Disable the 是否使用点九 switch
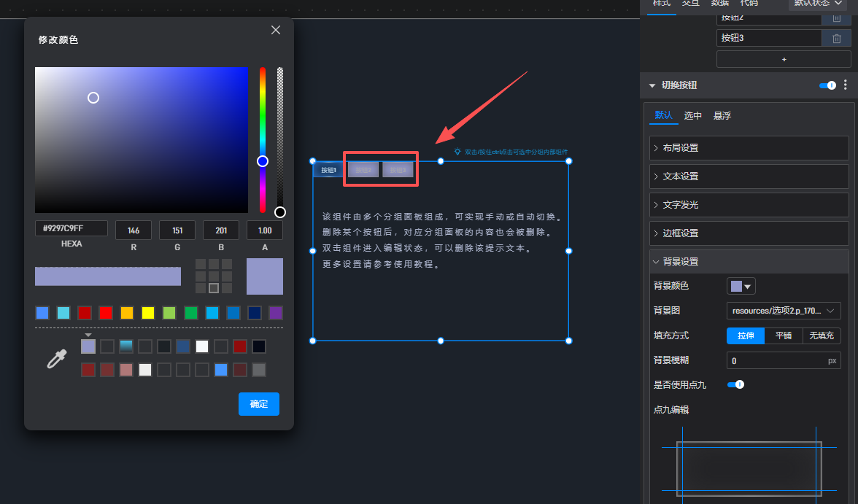 (735, 384)
